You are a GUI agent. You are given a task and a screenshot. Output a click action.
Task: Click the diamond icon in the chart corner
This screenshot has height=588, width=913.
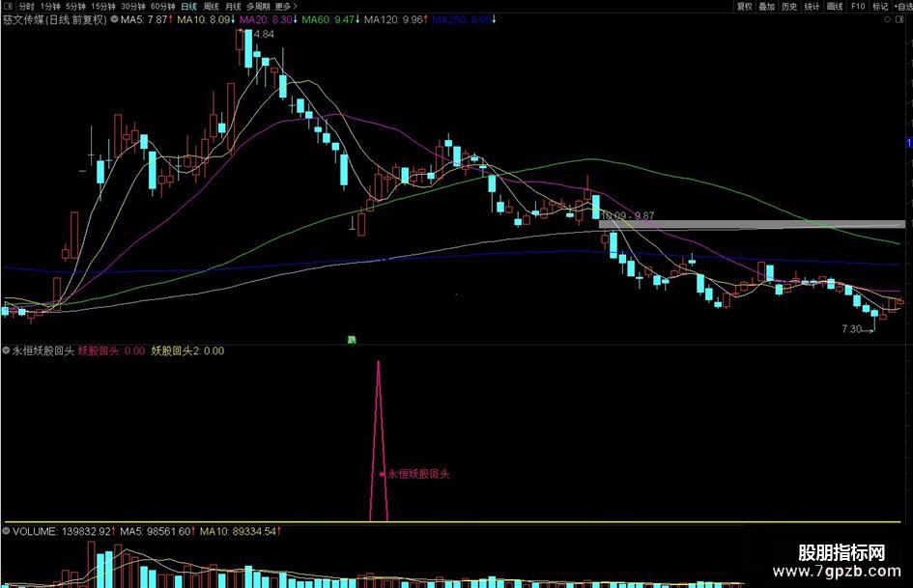coord(887,19)
